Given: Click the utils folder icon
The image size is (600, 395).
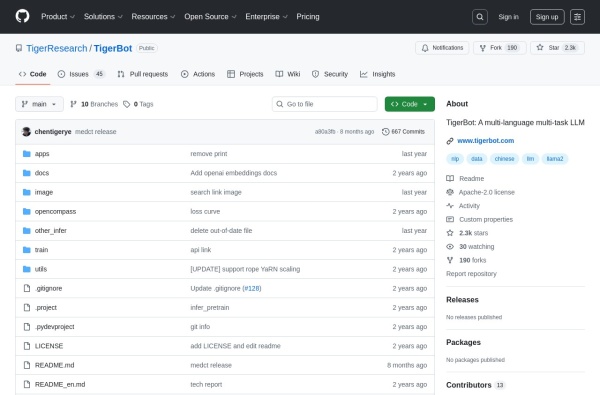Looking at the screenshot, I should pyautogui.click(x=26, y=269).
